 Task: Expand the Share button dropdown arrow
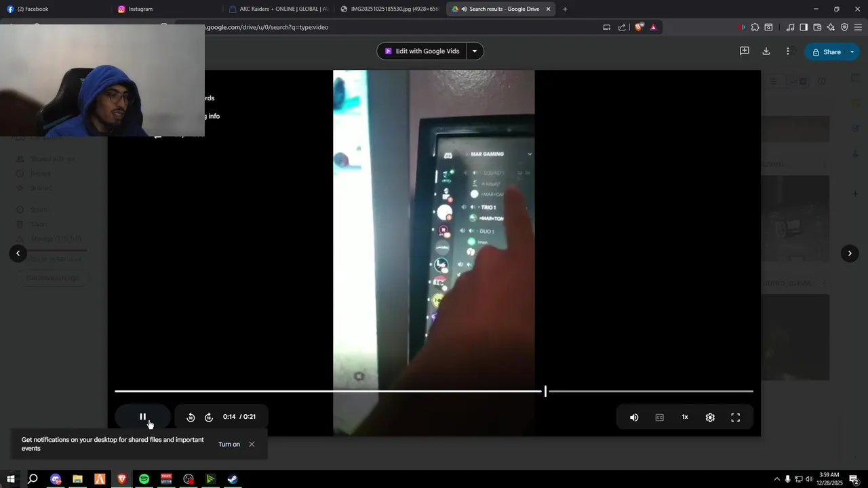point(852,52)
